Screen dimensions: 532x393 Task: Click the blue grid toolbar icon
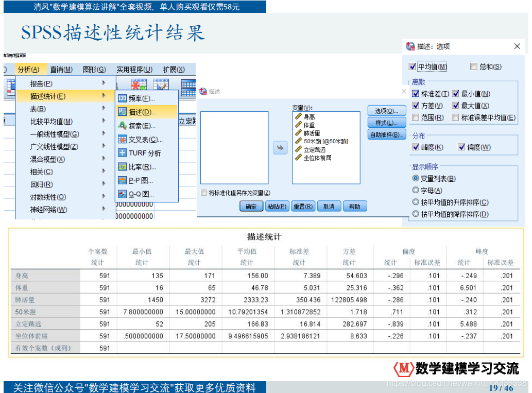point(188,88)
